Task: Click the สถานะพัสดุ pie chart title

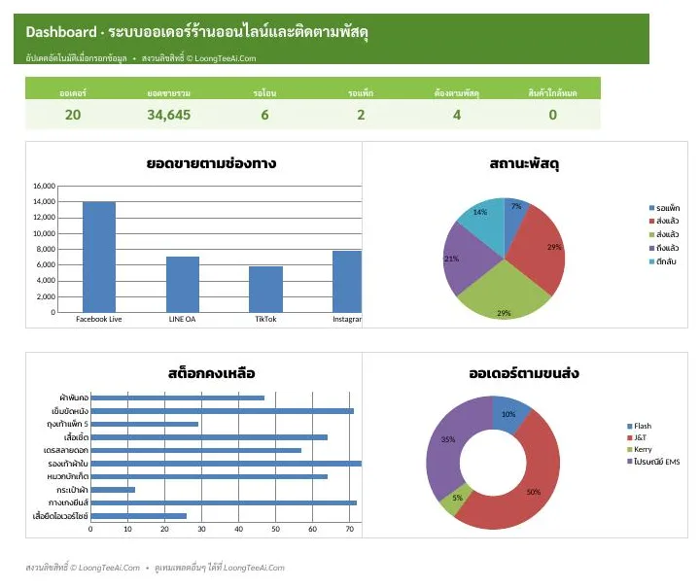Action: 525,163
